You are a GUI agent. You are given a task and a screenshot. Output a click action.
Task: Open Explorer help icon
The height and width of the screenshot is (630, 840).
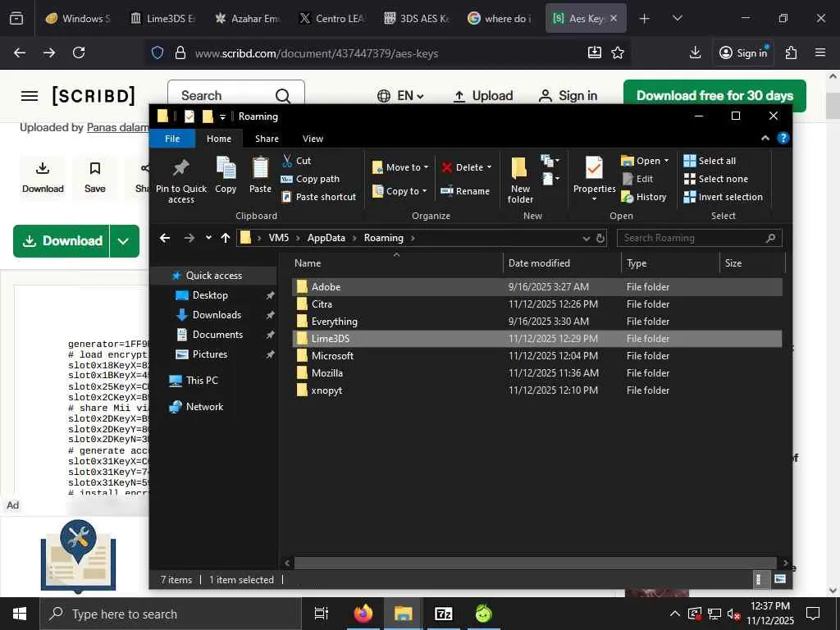click(x=783, y=138)
